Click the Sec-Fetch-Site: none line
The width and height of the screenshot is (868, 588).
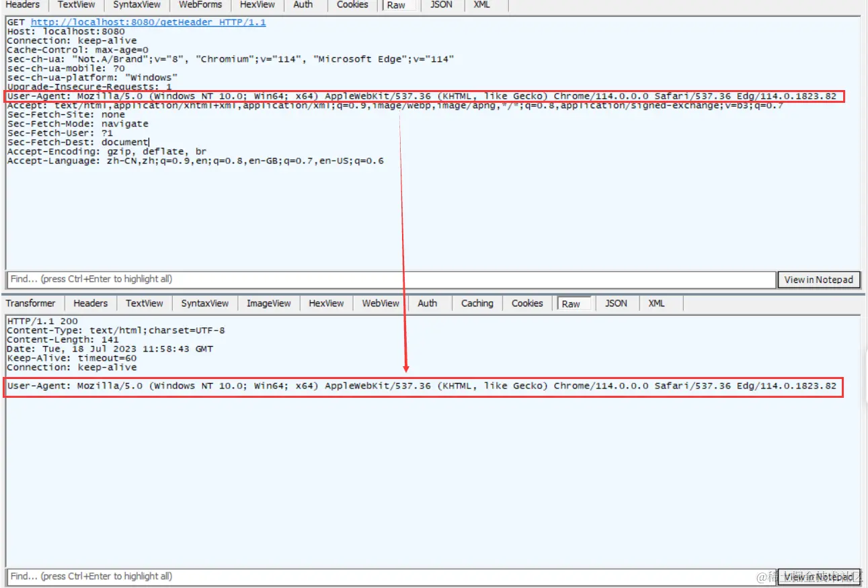click(x=66, y=115)
